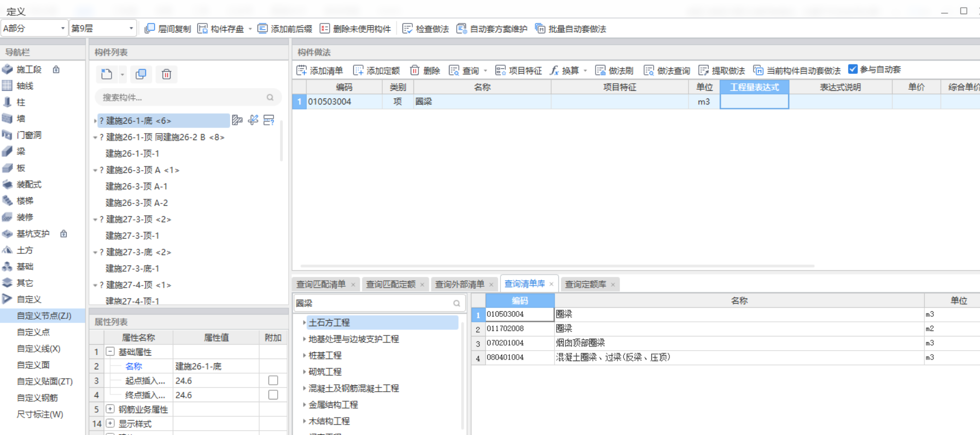This screenshot has width=980, height=435.
Task: Click 添加前后缀 toolbar button
Action: pyautogui.click(x=284, y=28)
